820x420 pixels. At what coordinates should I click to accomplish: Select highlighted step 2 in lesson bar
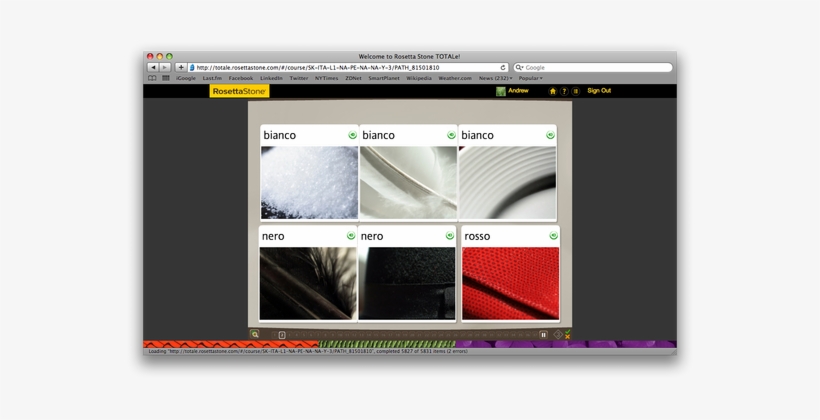[282, 335]
